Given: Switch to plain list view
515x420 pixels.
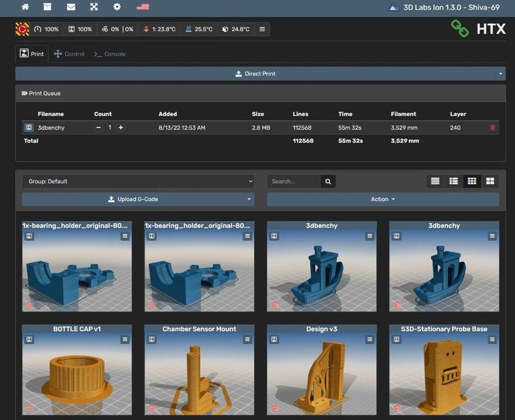Looking at the screenshot, I should coord(435,182).
